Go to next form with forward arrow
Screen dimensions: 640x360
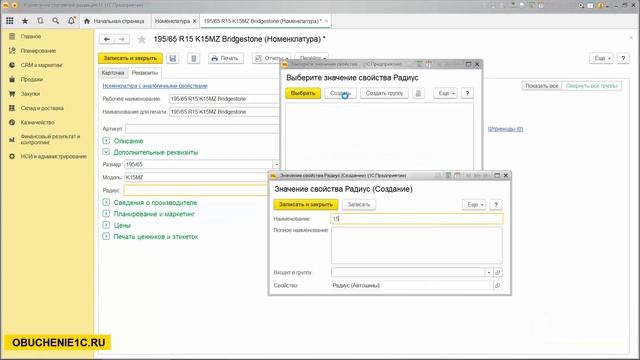[x=122, y=39]
